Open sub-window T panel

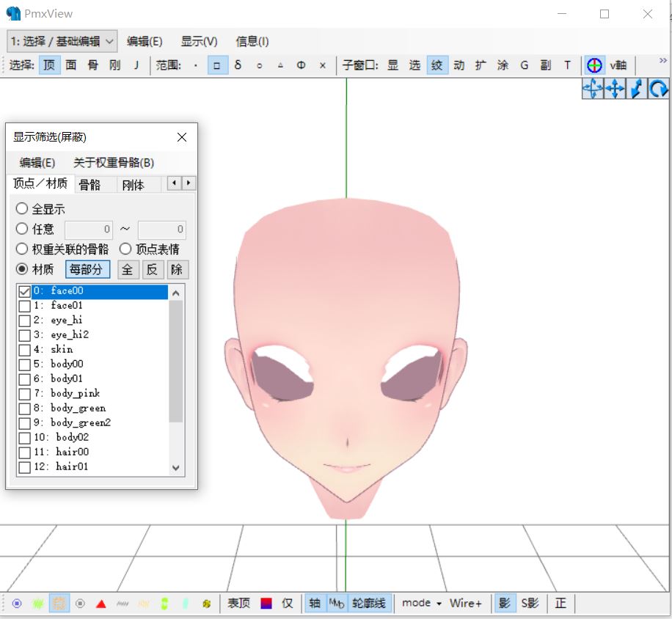[567, 65]
